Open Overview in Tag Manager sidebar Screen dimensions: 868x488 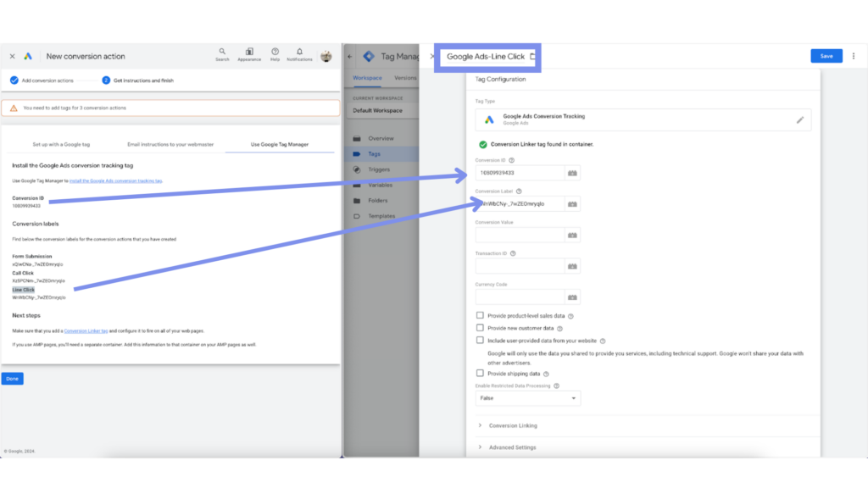coord(381,138)
